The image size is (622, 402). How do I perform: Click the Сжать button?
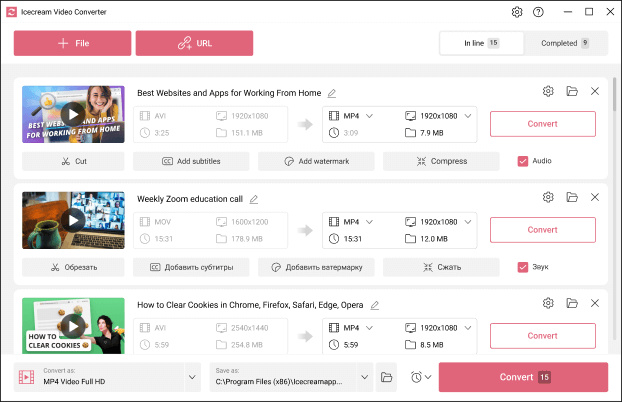pyautogui.click(x=441, y=267)
